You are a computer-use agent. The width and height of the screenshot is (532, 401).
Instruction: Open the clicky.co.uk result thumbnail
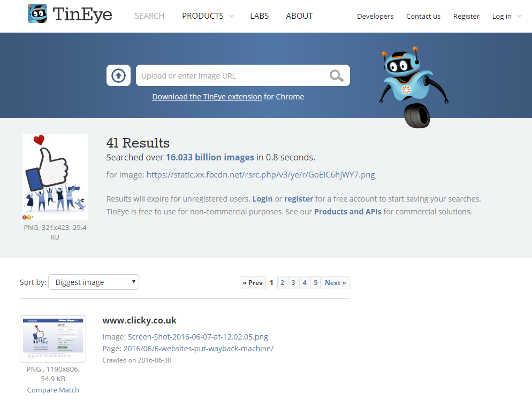point(53,339)
